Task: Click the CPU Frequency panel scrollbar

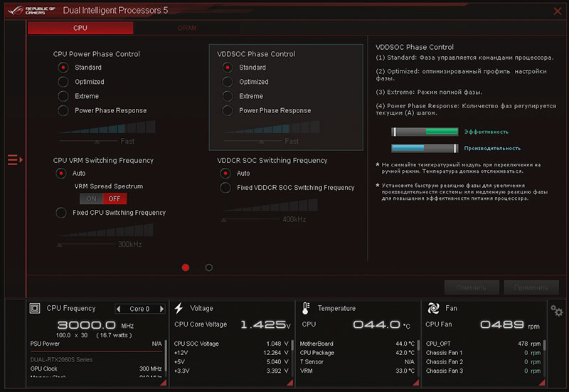Action: pyautogui.click(x=166, y=355)
